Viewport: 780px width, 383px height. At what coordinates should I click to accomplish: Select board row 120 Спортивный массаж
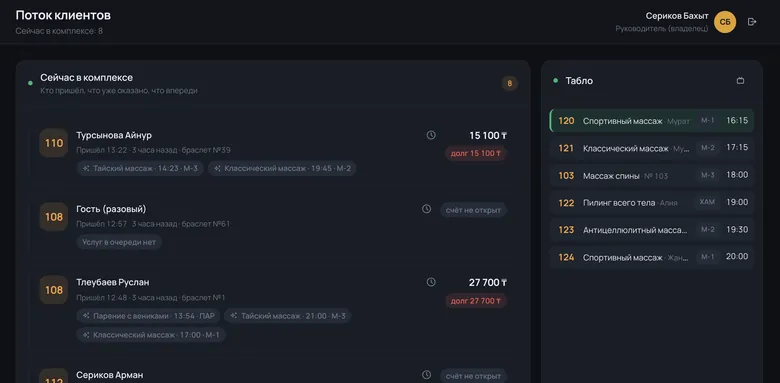pos(652,121)
